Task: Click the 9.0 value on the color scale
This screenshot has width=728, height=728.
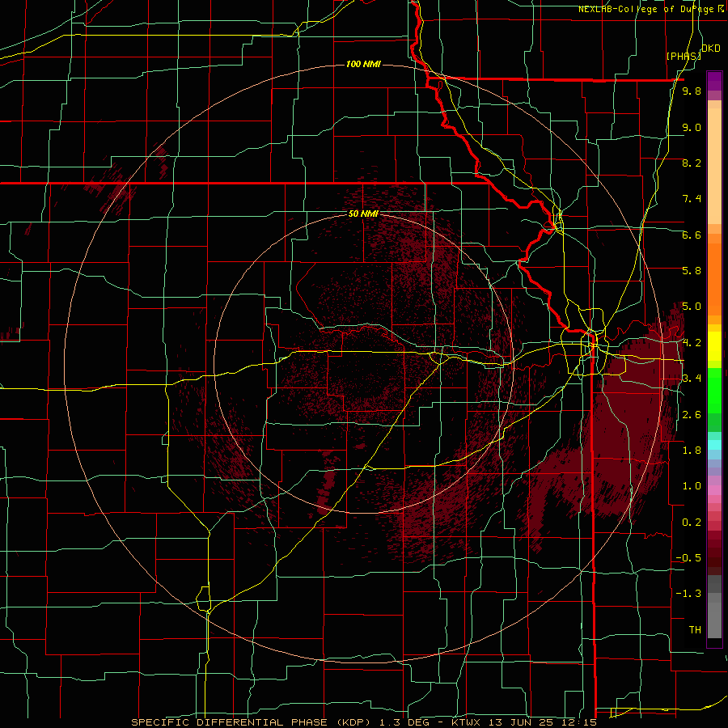Action: pos(692,127)
